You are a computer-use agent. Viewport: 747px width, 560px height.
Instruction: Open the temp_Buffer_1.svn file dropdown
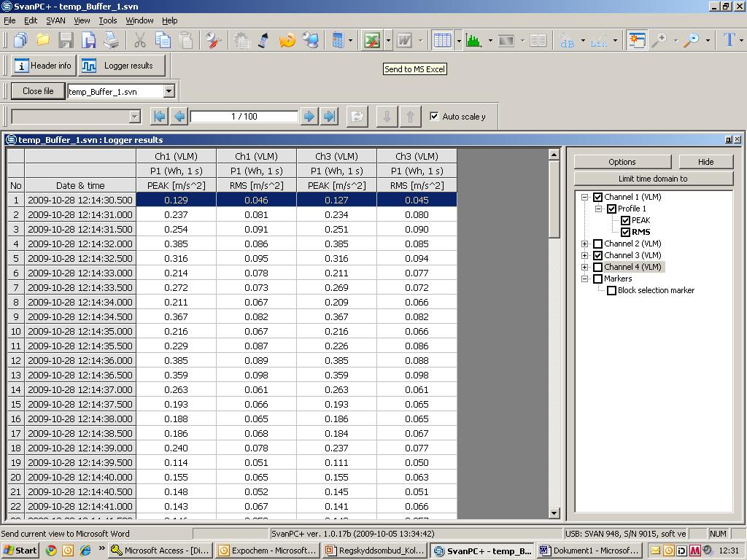point(169,91)
